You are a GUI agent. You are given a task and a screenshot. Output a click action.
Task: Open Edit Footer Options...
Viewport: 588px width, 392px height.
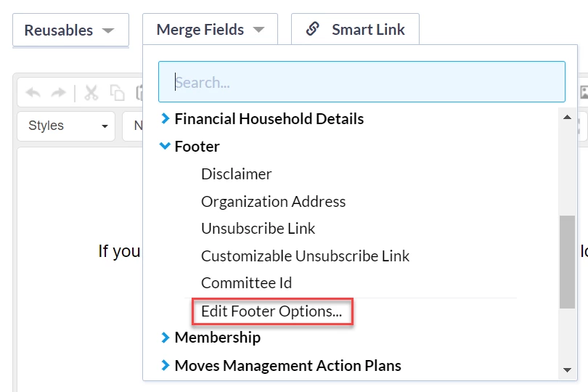point(271,311)
